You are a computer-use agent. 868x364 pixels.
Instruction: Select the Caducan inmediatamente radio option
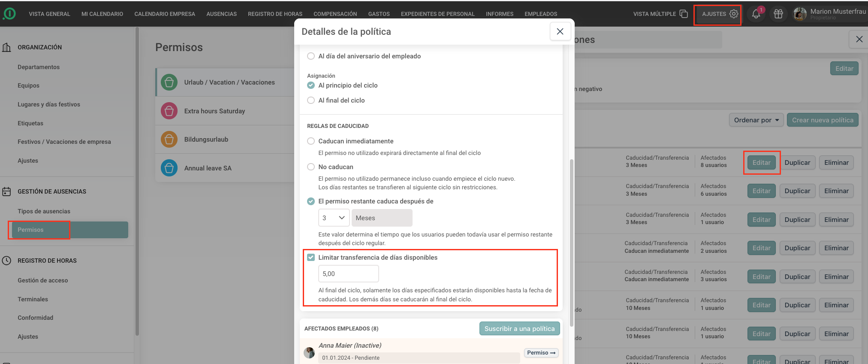pyautogui.click(x=311, y=141)
